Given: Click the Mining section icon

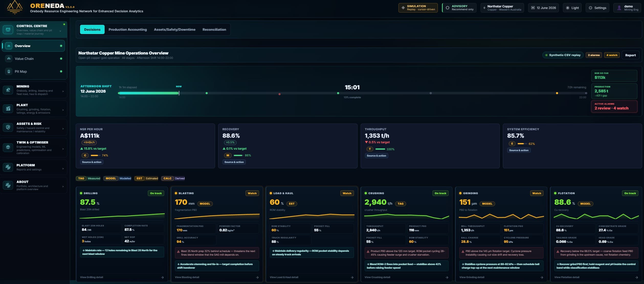Looking at the screenshot, I should (x=8, y=90).
